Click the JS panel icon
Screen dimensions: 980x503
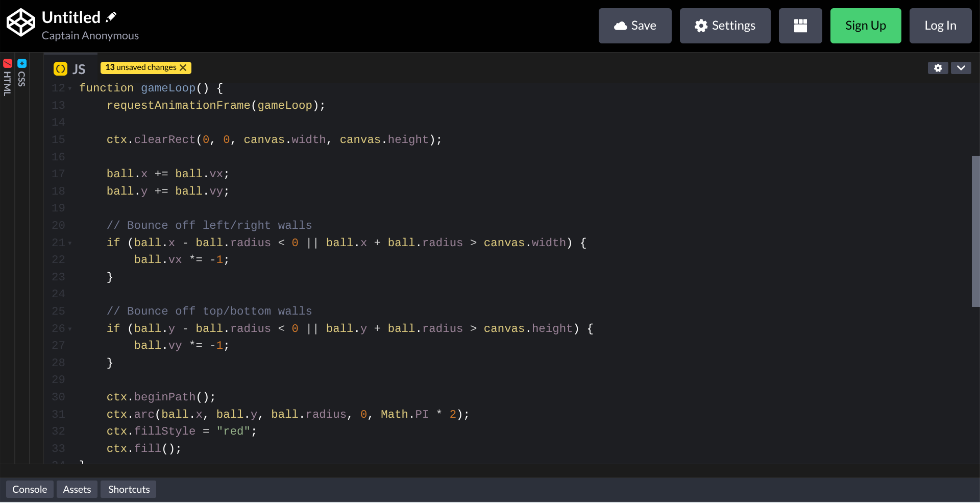click(x=60, y=68)
